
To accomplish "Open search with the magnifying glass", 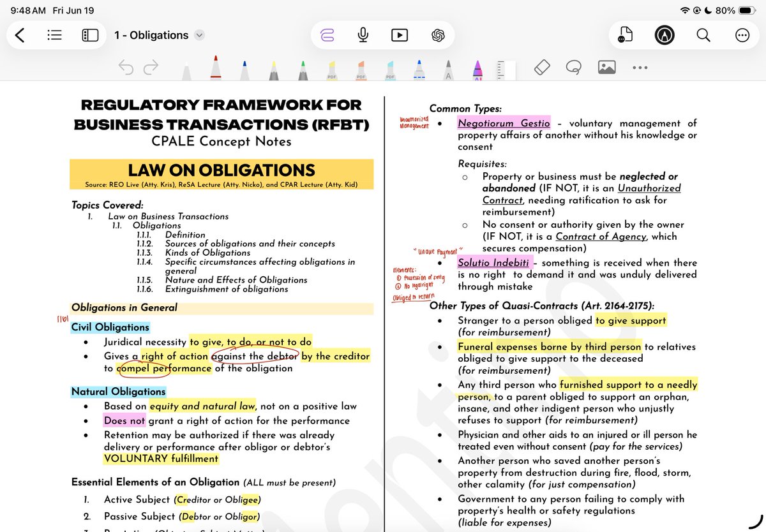I will (703, 35).
